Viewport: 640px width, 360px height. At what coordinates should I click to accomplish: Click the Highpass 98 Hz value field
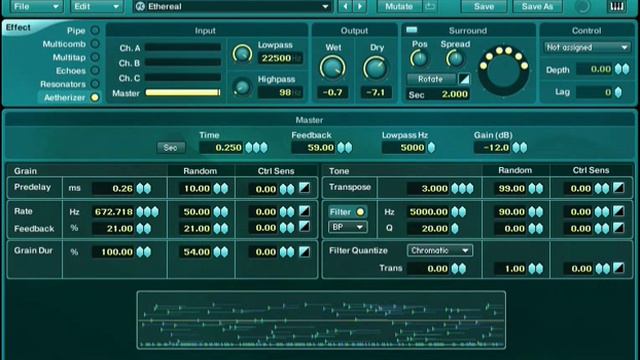[280, 93]
